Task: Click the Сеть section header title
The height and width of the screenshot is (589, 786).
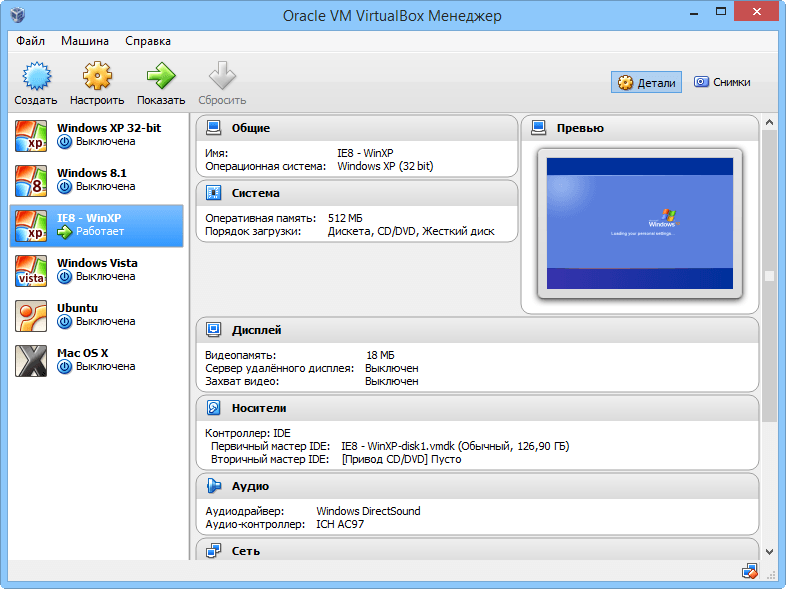Action: [246, 551]
